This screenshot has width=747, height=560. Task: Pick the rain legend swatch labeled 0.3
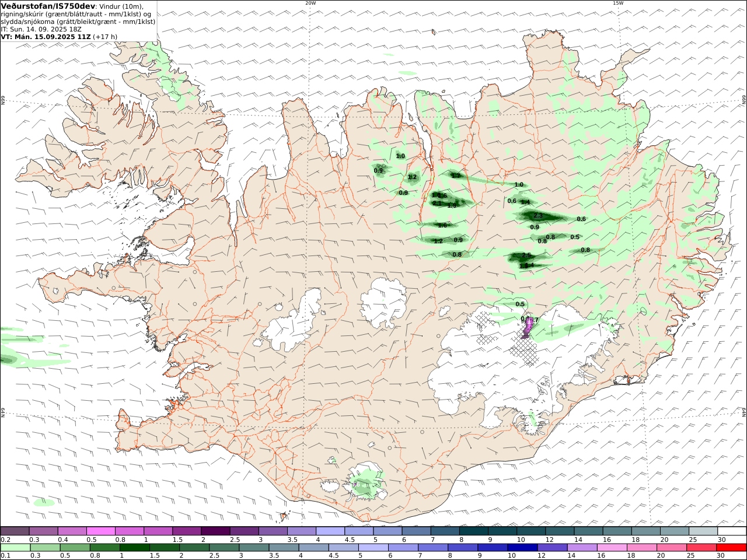45,548
